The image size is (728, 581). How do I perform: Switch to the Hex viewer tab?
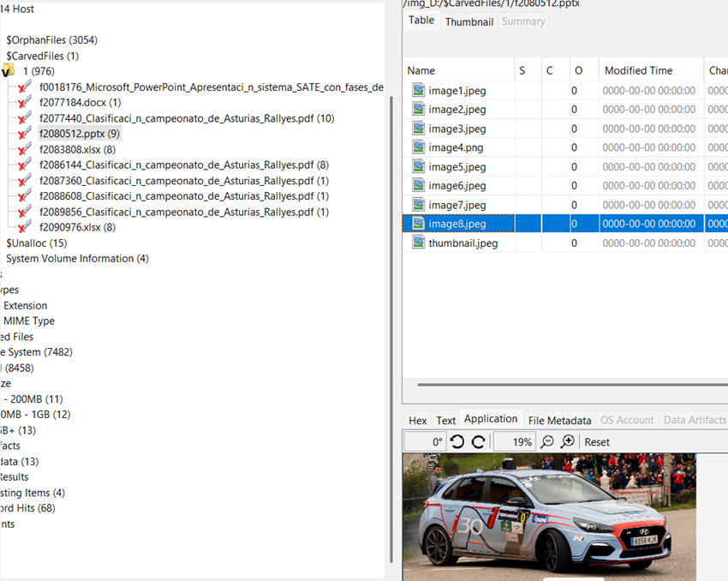[x=417, y=420]
